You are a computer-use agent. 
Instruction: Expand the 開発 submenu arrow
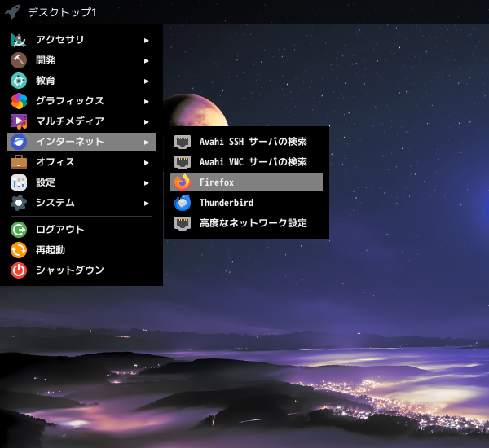click(x=146, y=61)
